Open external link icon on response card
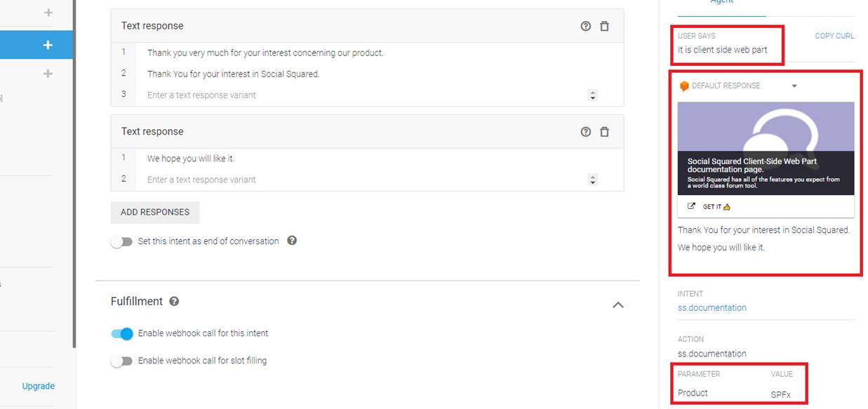The image size is (868, 409). [x=691, y=206]
